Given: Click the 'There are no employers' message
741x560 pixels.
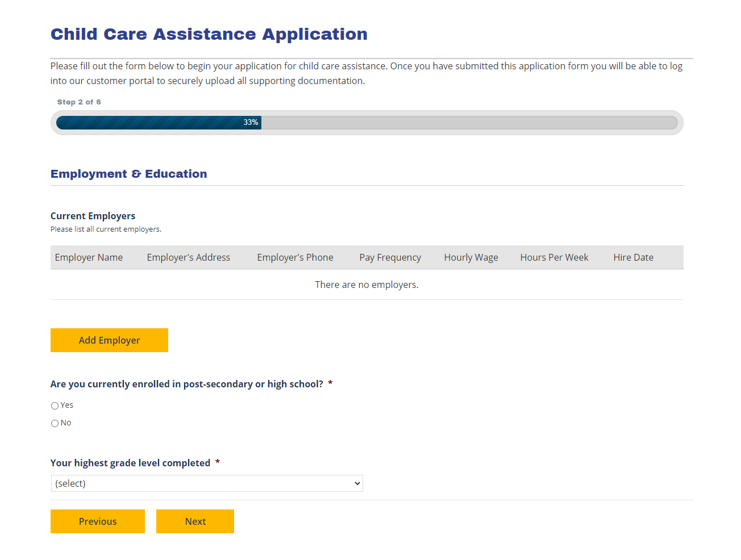Looking at the screenshot, I should (x=367, y=284).
